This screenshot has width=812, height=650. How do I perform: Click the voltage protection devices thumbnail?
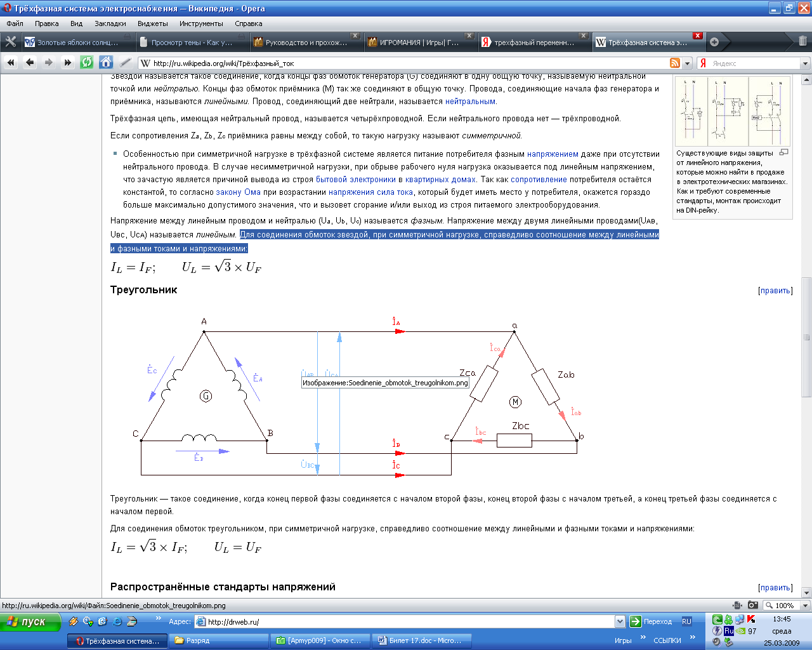click(x=733, y=112)
